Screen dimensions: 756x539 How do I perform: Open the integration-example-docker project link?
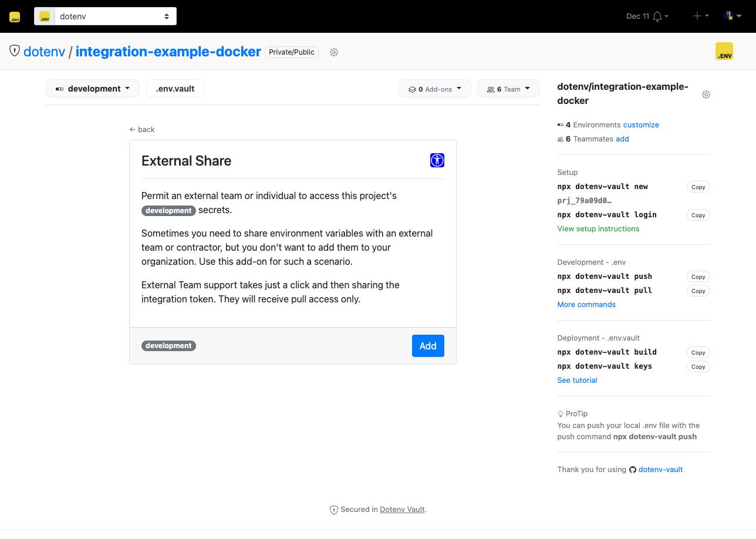tap(168, 52)
